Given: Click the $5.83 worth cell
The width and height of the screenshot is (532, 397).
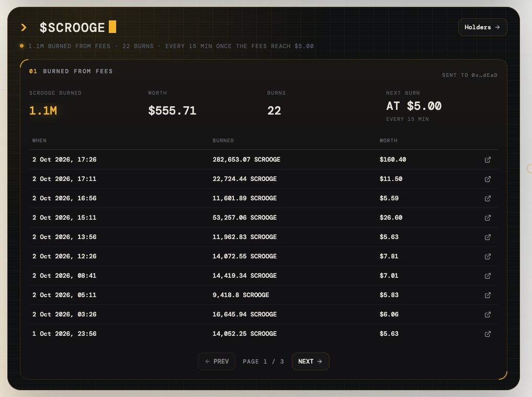Looking at the screenshot, I should pos(389,295).
